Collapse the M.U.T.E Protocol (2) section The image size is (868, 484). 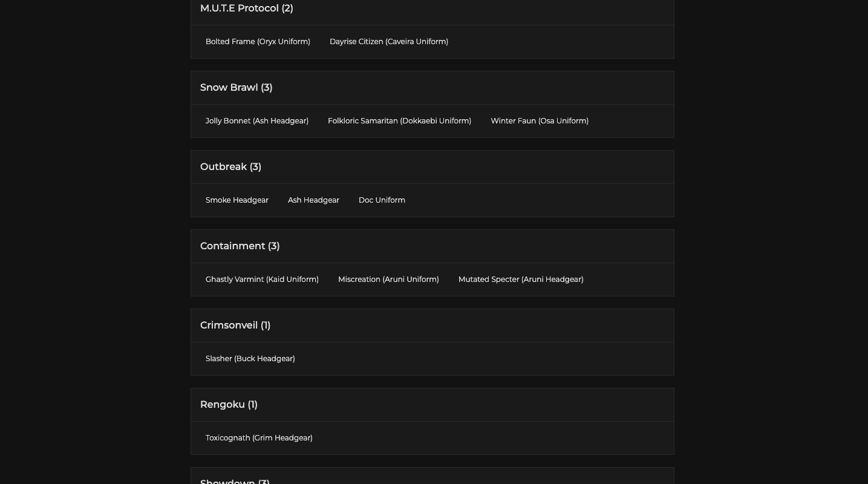247,8
